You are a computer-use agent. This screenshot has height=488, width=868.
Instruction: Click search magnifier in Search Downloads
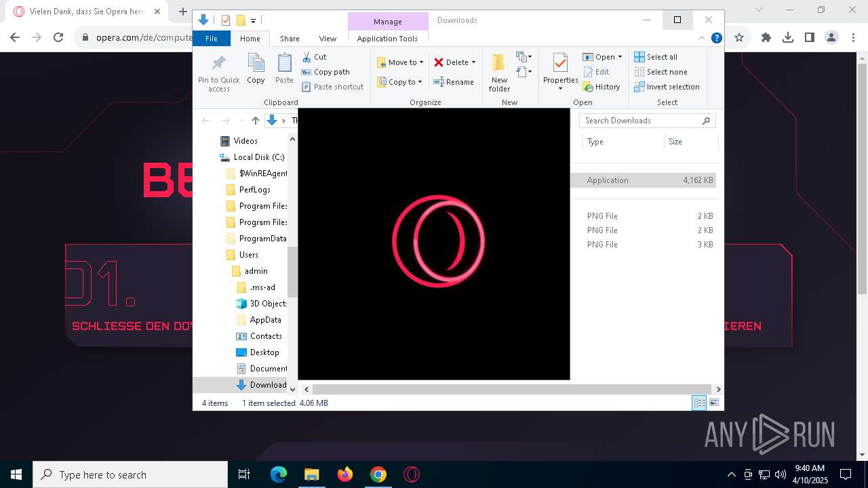coord(706,121)
